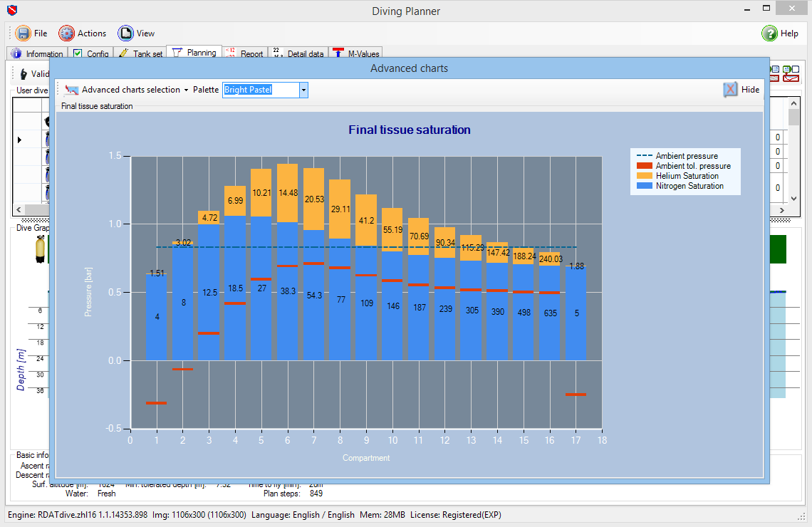Select the Bright Pastel palette text field
Image resolution: width=812 pixels, height=527 pixels.
click(260, 90)
